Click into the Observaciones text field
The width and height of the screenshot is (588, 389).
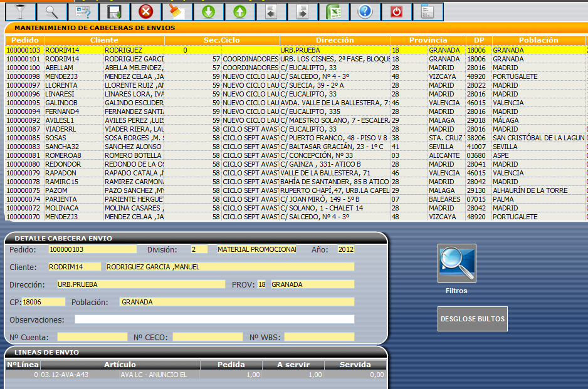214,319
